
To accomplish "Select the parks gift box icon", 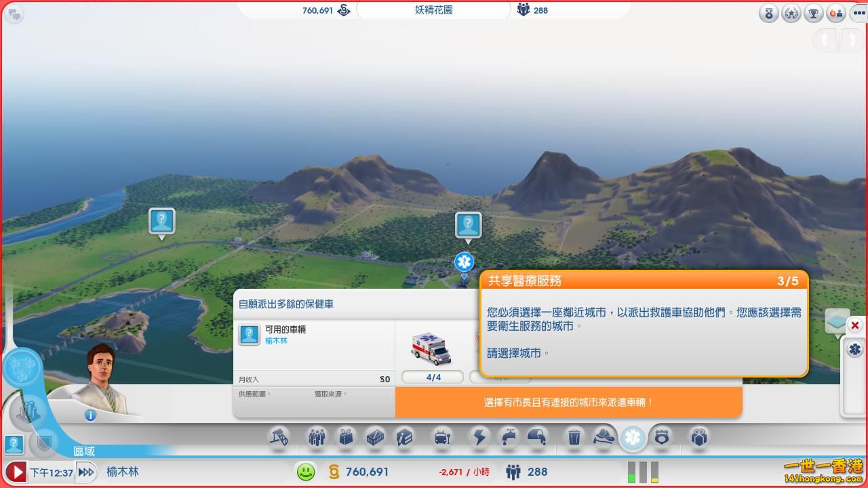I will click(x=699, y=437).
